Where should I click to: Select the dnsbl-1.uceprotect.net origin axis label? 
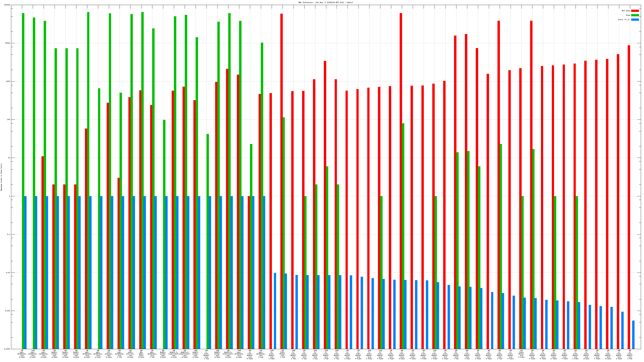click(174, 354)
